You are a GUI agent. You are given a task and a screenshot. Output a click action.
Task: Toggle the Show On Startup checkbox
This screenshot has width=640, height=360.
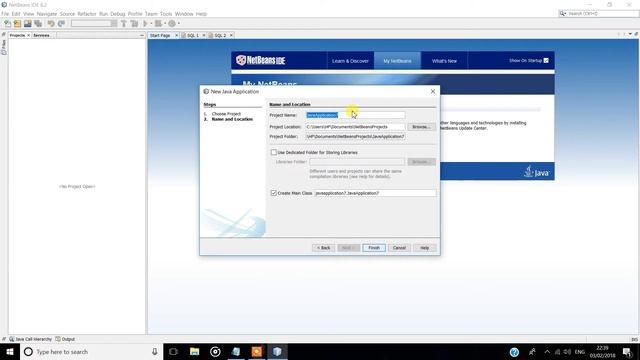546,60
